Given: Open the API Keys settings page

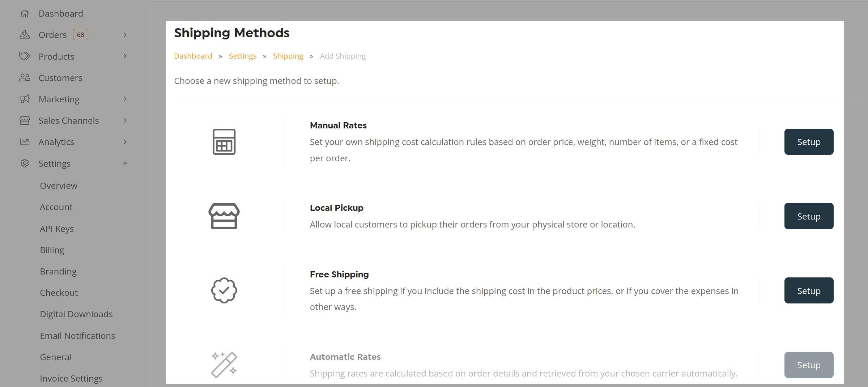Looking at the screenshot, I should [57, 229].
